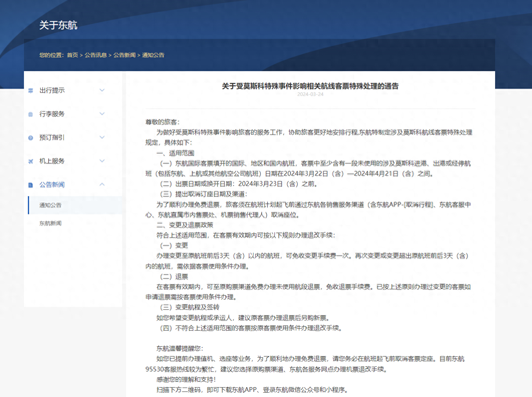The height and width of the screenshot is (397, 532).
Task: Open the 机上服务 menu label
Action: [52, 161]
